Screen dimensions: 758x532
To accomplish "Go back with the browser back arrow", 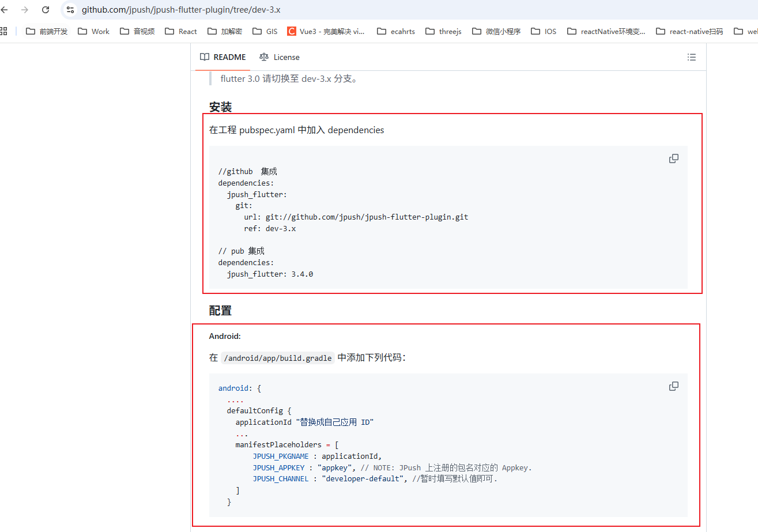I will (x=4, y=10).
